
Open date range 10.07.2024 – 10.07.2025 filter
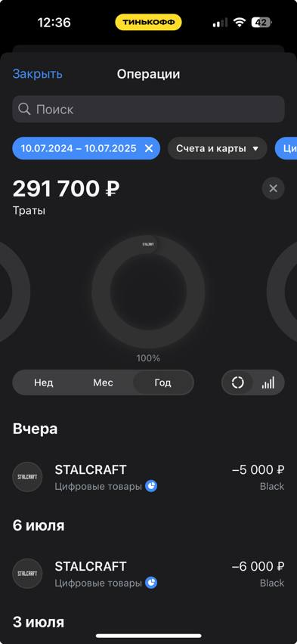pyautogui.click(x=79, y=148)
